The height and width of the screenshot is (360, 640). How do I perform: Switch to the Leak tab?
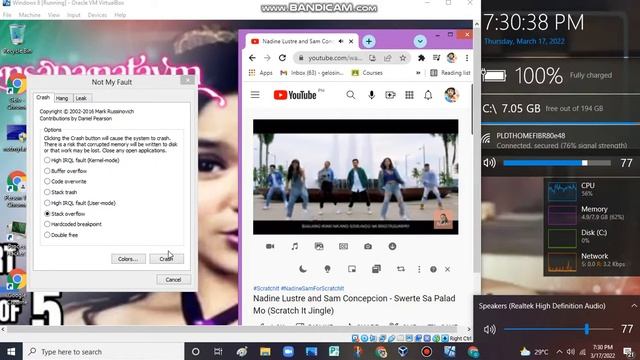tap(81, 98)
